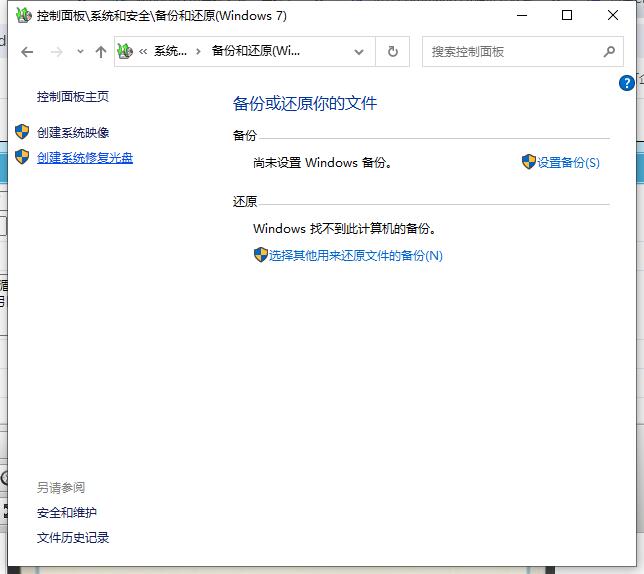Refresh the Backup and Restore page

pyautogui.click(x=393, y=52)
